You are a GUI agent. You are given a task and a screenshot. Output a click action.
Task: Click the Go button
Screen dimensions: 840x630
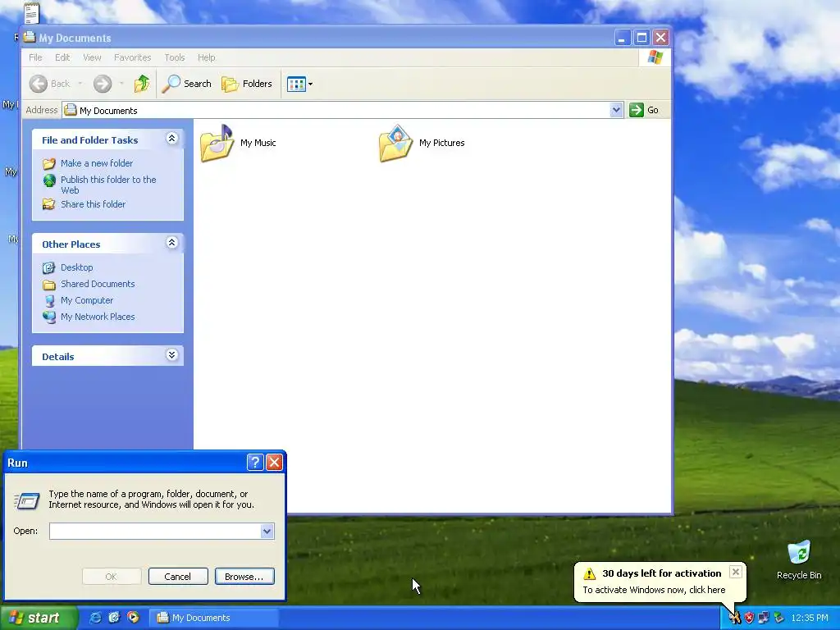click(x=644, y=110)
